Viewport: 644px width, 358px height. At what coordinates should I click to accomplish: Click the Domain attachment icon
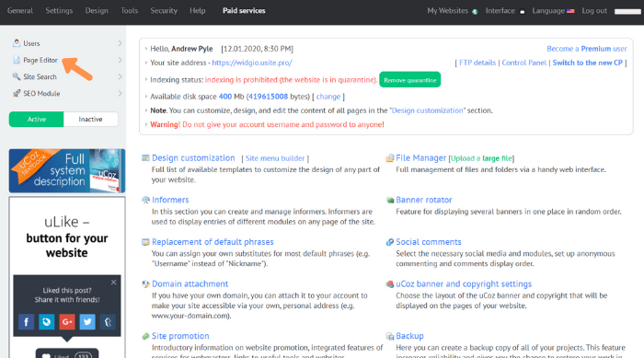point(145,284)
